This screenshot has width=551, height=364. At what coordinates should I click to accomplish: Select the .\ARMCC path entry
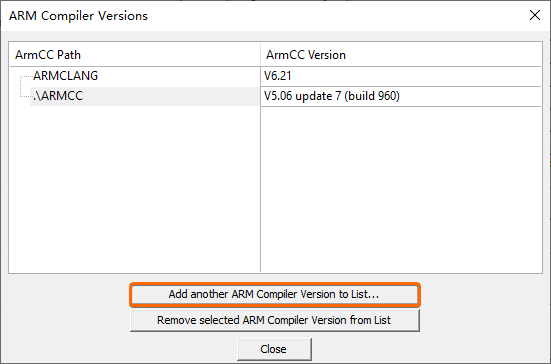(58, 96)
